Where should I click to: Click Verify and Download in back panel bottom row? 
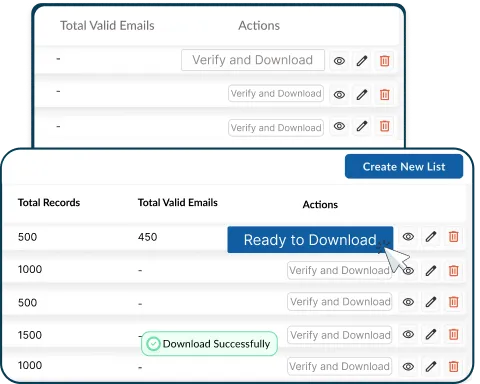pyautogui.click(x=276, y=128)
